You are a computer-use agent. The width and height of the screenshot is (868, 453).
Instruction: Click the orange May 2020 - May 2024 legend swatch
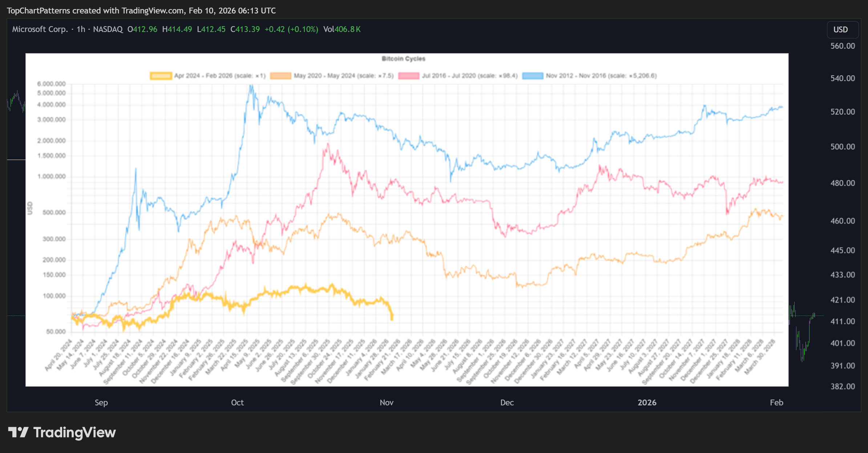coord(280,76)
